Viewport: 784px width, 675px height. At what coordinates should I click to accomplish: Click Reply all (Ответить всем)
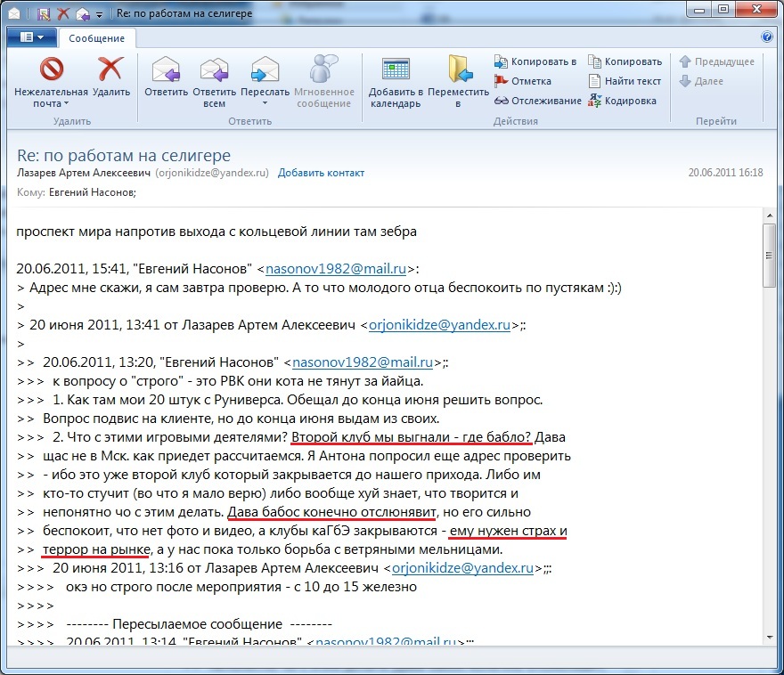[214, 69]
